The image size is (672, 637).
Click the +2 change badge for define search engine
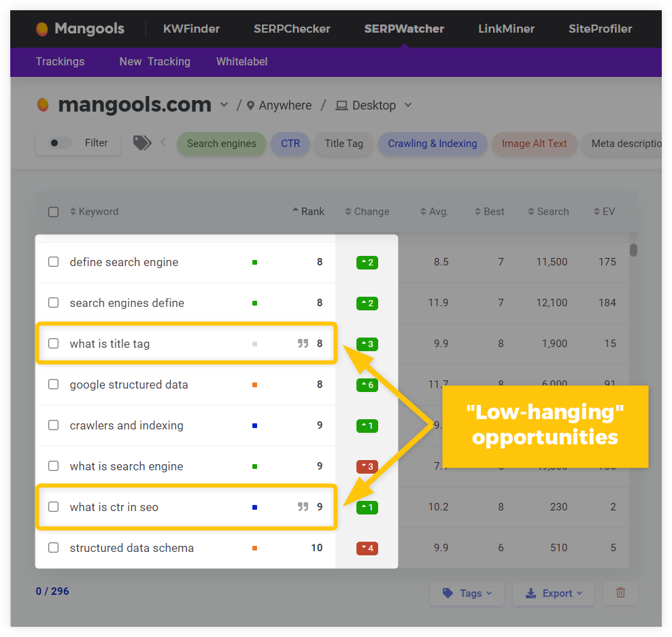pos(367,263)
